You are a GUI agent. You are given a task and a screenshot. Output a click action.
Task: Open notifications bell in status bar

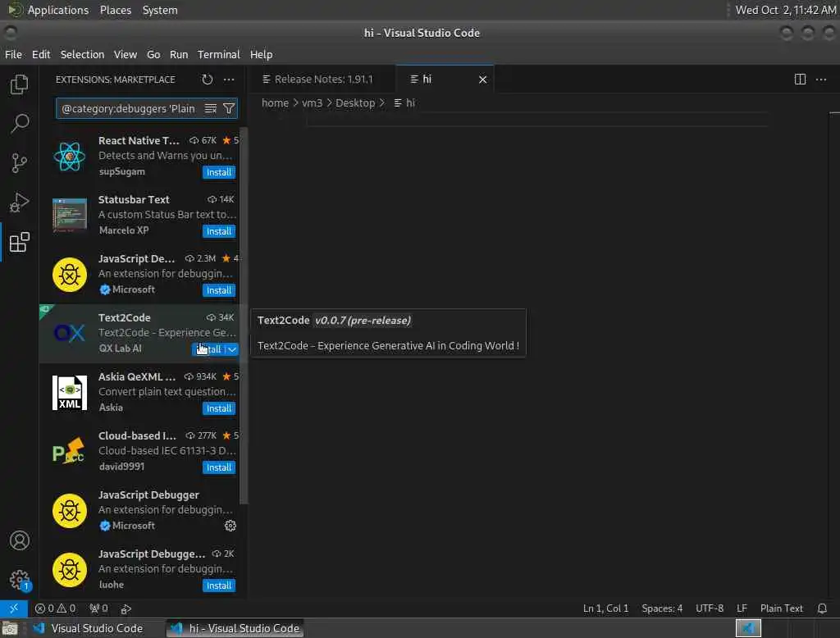tap(822, 608)
